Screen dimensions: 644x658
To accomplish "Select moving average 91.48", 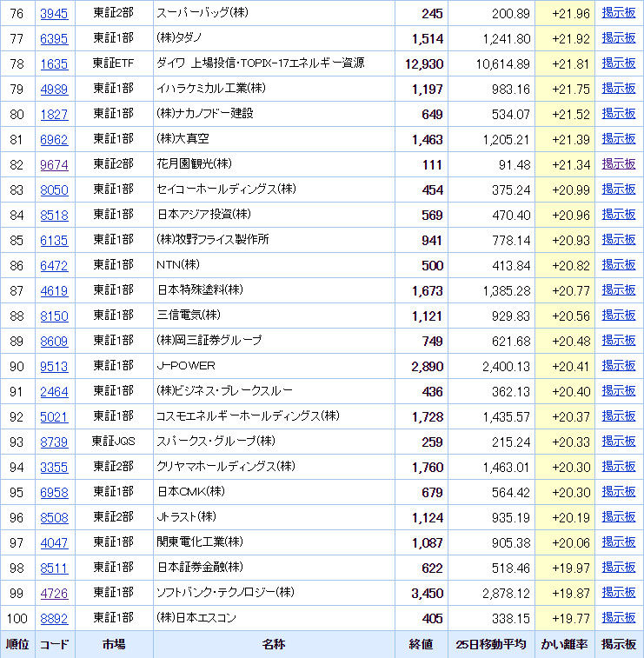I will pyautogui.click(x=515, y=165).
